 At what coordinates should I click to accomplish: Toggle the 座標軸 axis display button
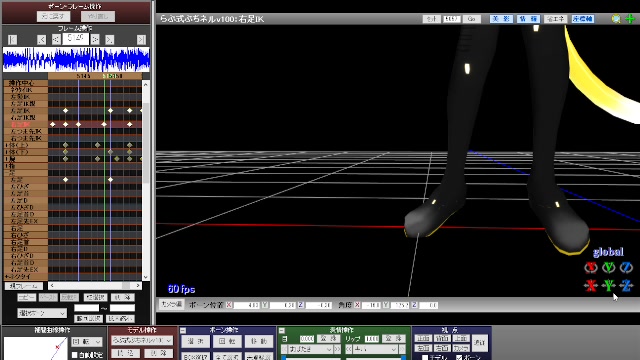pyautogui.click(x=582, y=19)
